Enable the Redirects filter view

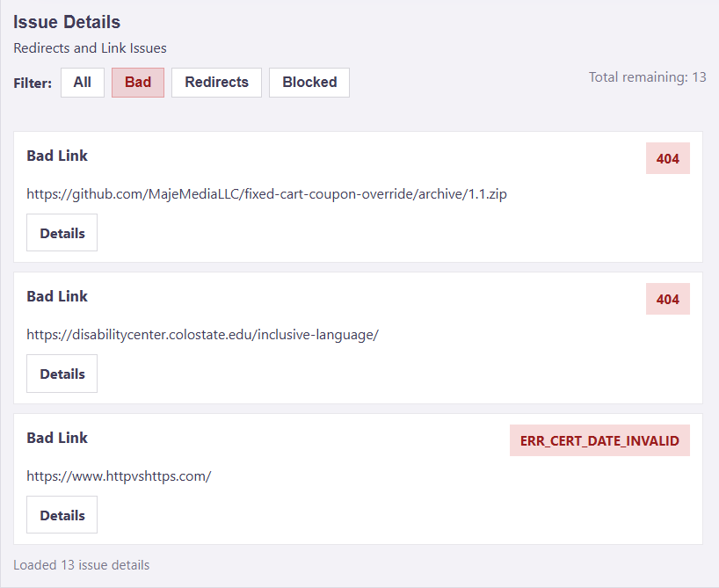point(216,82)
